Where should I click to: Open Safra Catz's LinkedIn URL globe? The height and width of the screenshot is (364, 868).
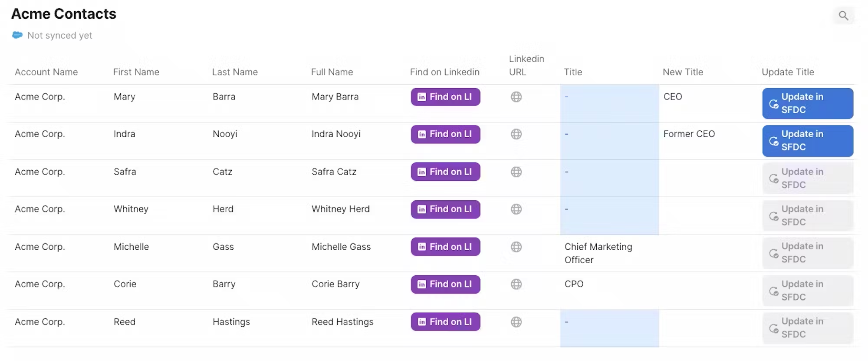click(x=516, y=172)
